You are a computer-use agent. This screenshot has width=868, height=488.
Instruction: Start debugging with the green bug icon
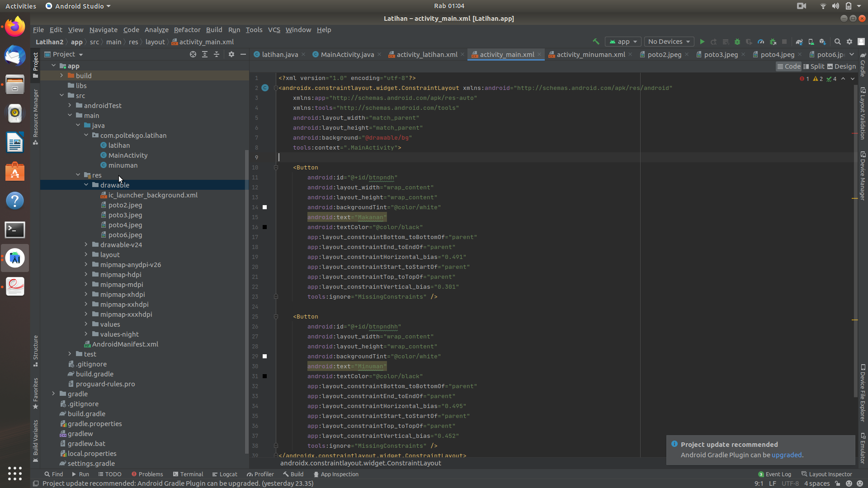point(737,42)
